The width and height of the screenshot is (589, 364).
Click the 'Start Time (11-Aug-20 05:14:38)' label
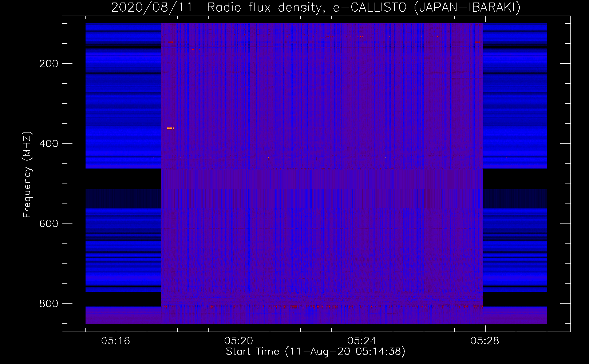(316, 352)
